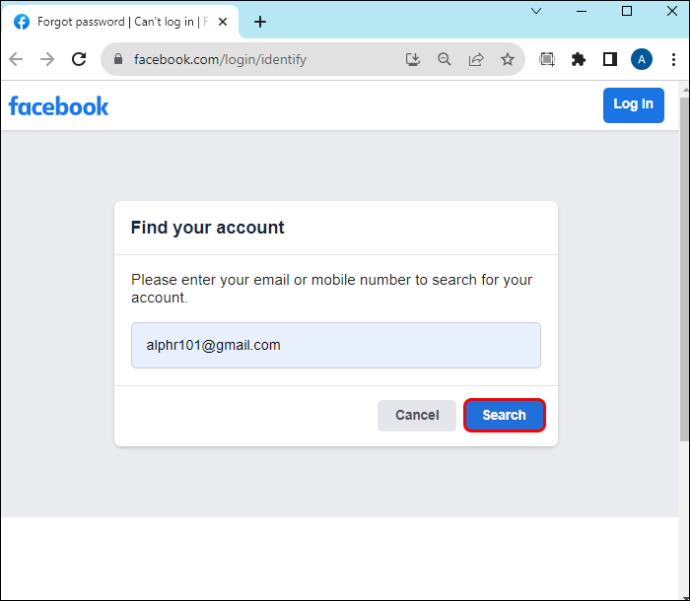
Task: Click the browser forward arrow
Action: pyautogui.click(x=47, y=59)
